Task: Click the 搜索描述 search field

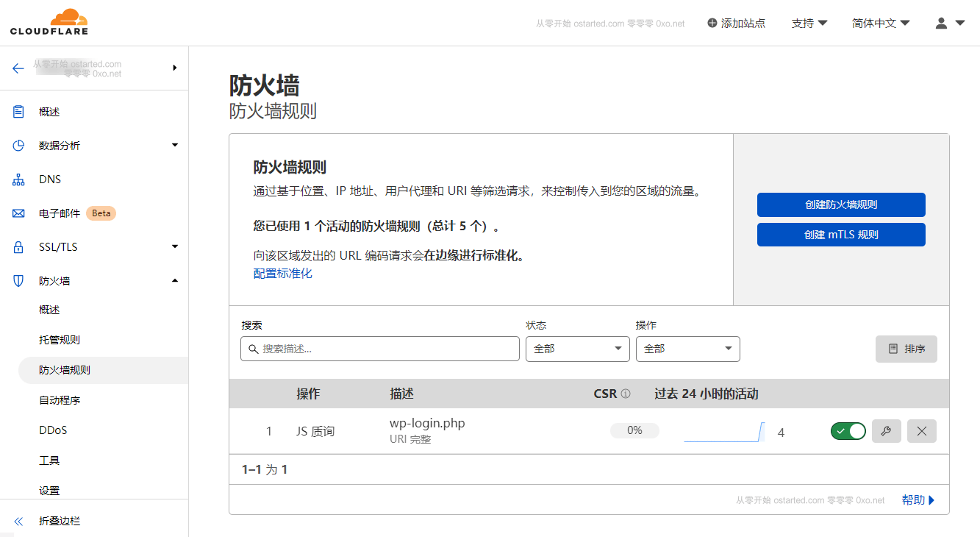Action: [380, 349]
